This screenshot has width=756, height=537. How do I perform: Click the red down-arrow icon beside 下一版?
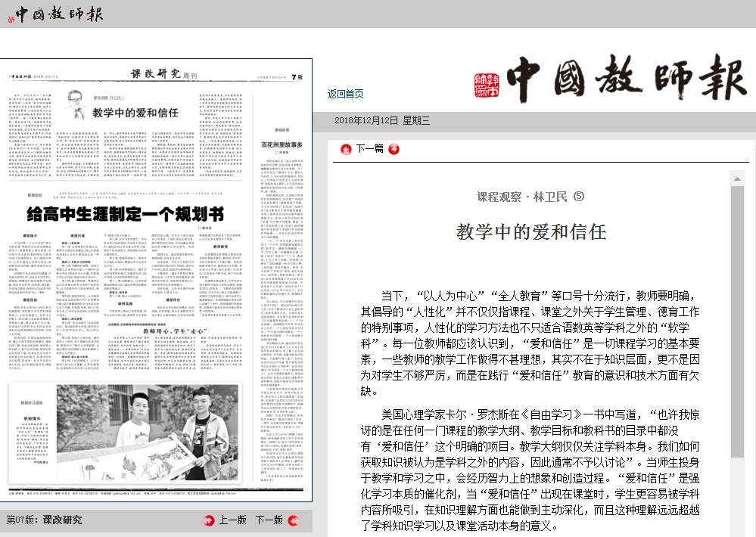294,520
